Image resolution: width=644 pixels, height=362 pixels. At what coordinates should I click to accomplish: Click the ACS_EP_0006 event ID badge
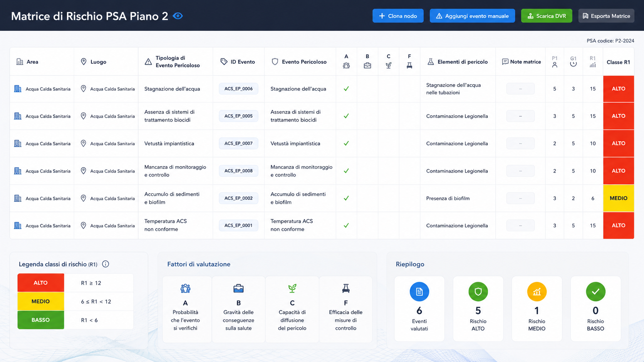238,89
